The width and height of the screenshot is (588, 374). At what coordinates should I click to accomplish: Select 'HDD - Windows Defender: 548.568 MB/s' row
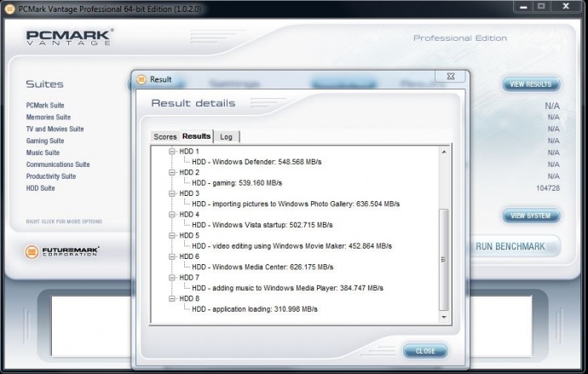click(257, 162)
